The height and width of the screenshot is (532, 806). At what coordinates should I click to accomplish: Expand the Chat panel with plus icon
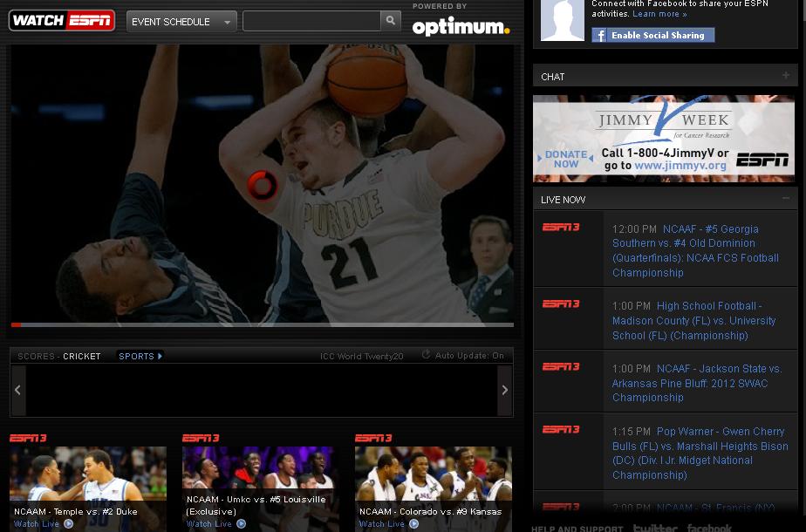pos(786,76)
